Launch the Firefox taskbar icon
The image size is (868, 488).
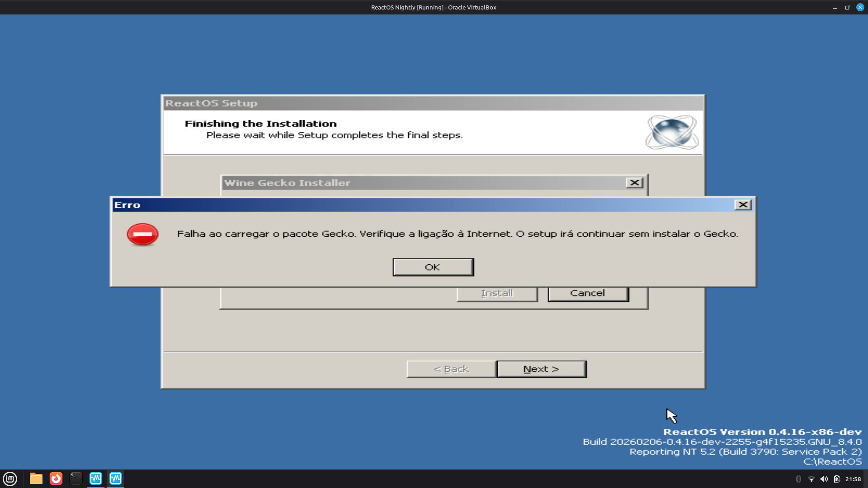pyautogui.click(x=56, y=479)
